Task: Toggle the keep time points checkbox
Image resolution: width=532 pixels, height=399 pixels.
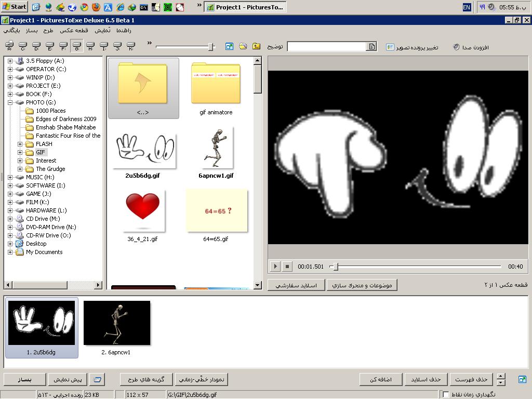Action: [x=446, y=395]
